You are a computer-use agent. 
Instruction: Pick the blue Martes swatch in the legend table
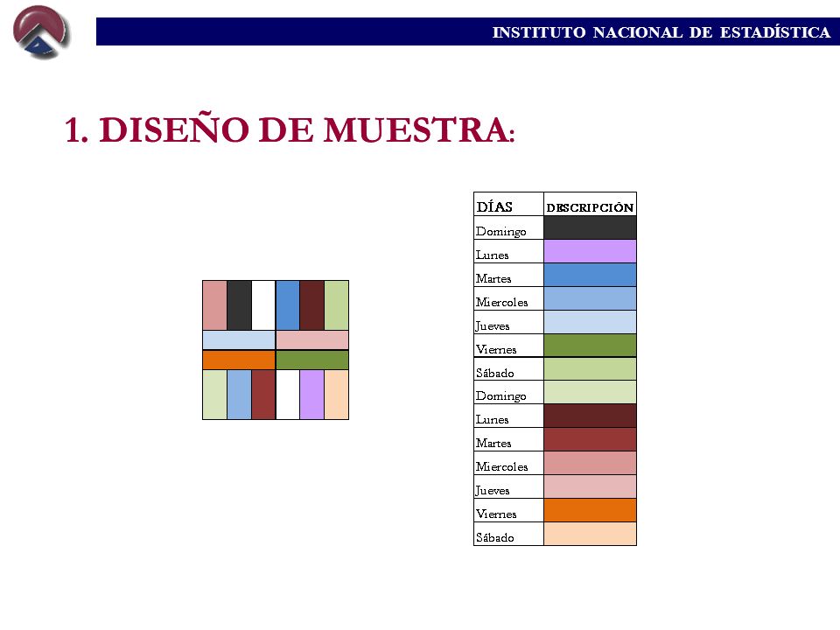click(590, 275)
